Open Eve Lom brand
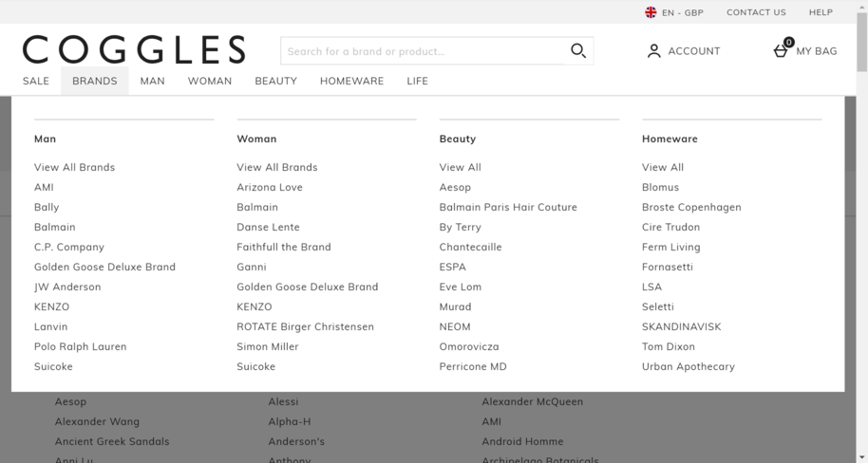The image size is (868, 463). pyautogui.click(x=461, y=287)
